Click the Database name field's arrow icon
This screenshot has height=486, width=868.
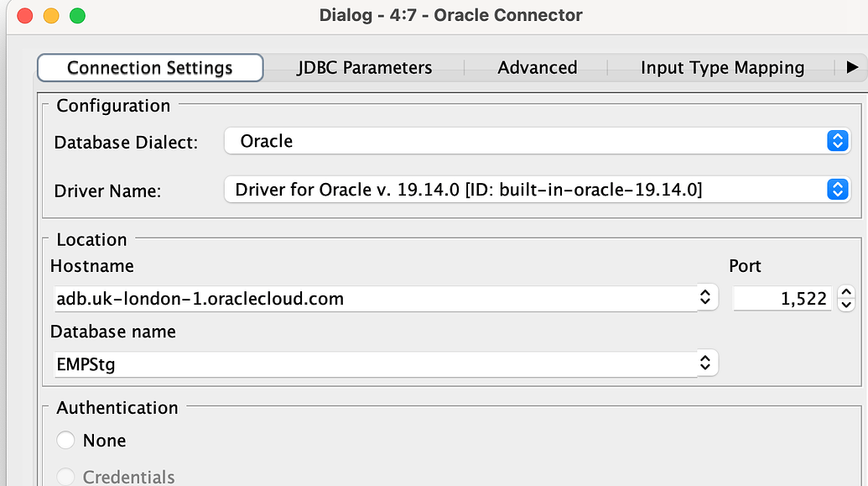[x=707, y=363]
